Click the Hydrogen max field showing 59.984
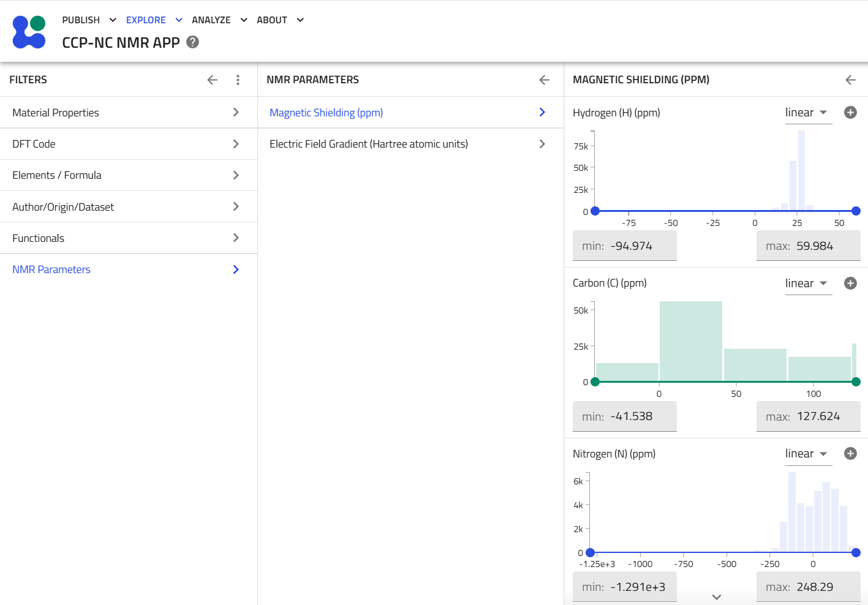868x605 pixels. pyautogui.click(x=809, y=246)
